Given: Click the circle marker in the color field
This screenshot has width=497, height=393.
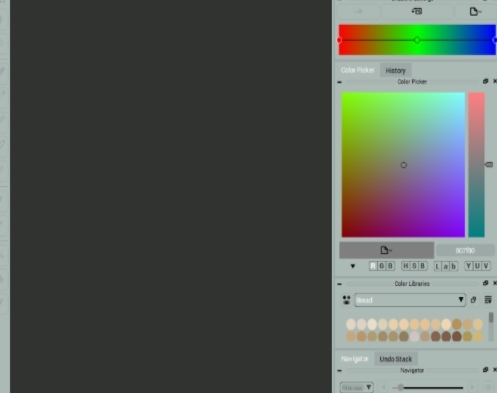Looking at the screenshot, I should tap(403, 165).
